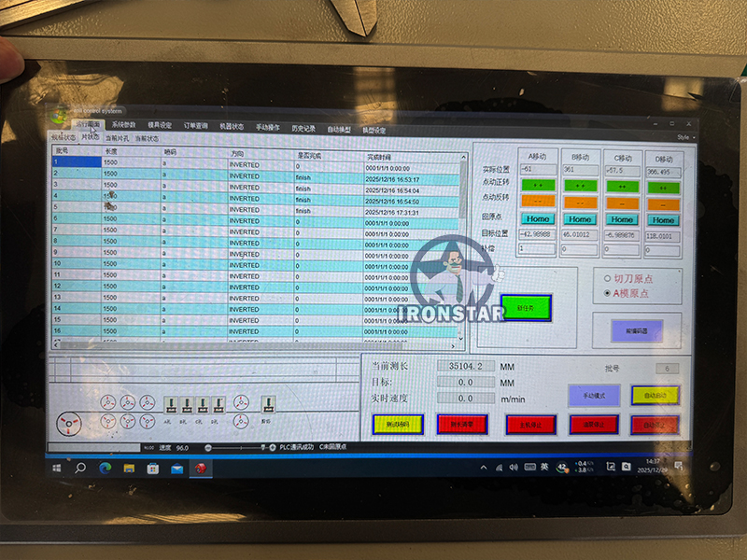Show hidden system tray icons chevron
747x560 pixels.
click(x=483, y=467)
